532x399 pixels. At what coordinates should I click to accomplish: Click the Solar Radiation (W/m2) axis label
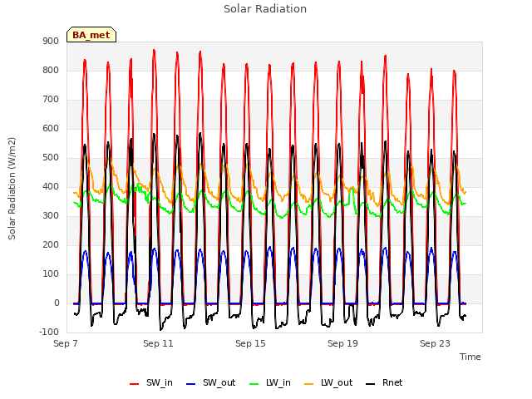click(12, 189)
